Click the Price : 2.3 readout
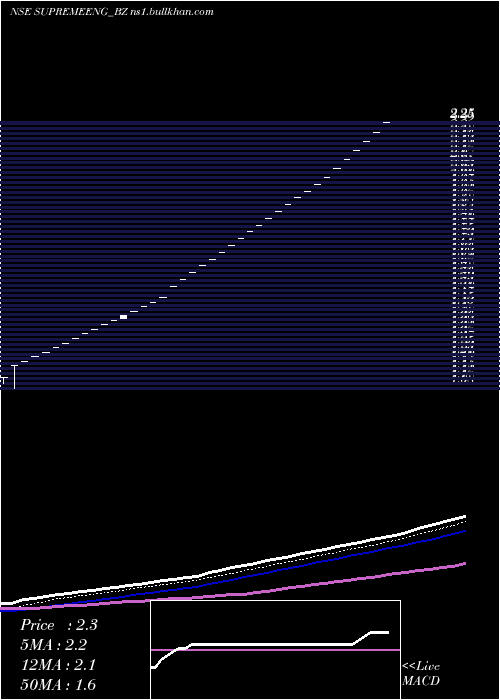 click(59, 625)
